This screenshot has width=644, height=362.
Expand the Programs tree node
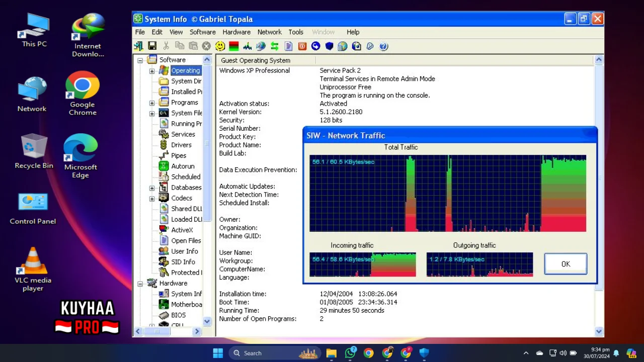pos(152,103)
